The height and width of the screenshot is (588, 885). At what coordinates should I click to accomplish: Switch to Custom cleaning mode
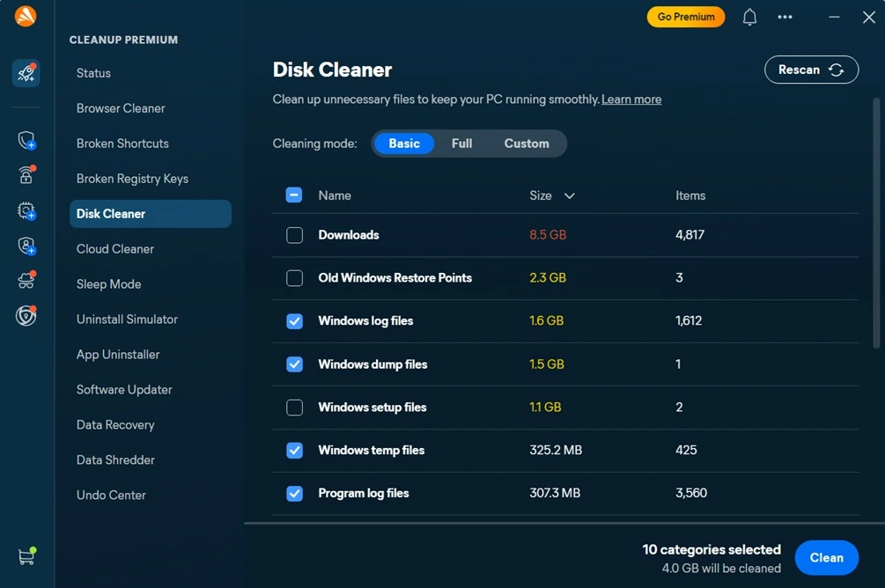[x=526, y=143]
